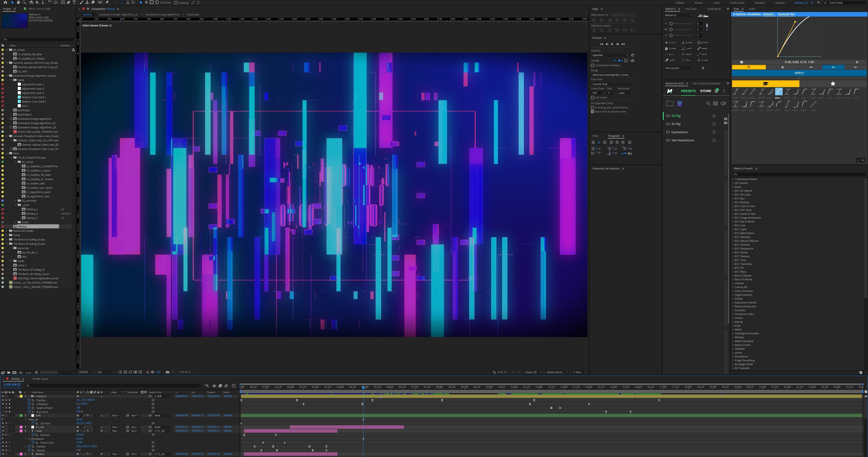
Task: Select the Puppet Pin tool
Action: [x=107, y=2]
